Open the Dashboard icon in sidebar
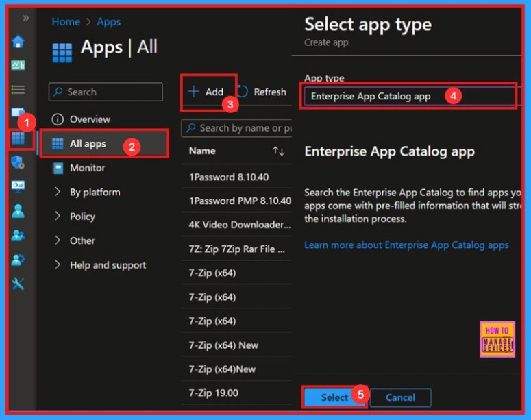The height and width of the screenshot is (420, 531). coord(18,66)
